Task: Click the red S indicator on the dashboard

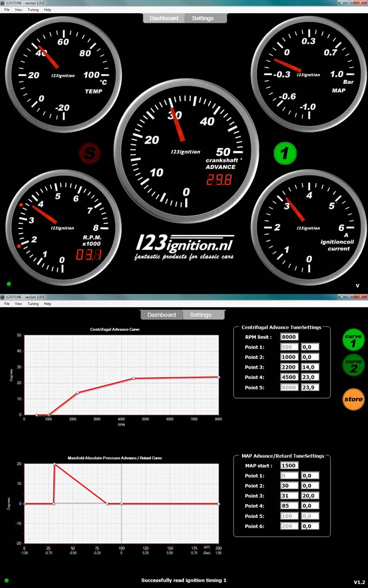Action: point(89,153)
